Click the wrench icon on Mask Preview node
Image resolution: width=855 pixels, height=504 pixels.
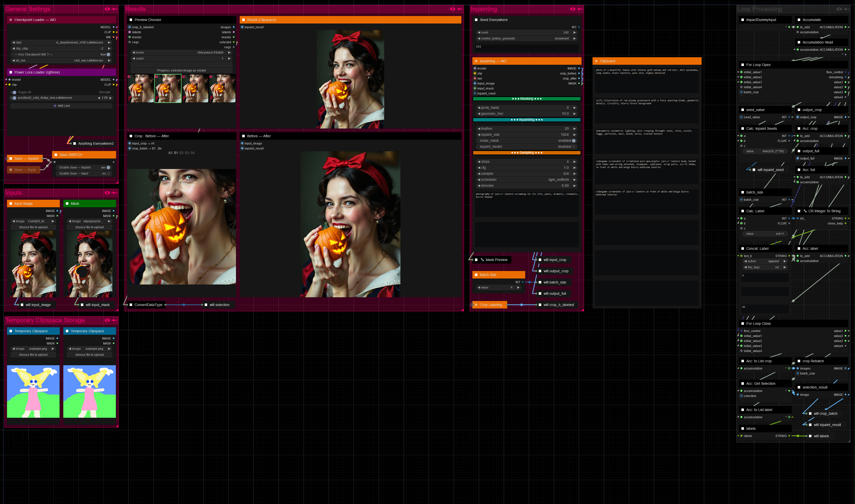[482, 260]
